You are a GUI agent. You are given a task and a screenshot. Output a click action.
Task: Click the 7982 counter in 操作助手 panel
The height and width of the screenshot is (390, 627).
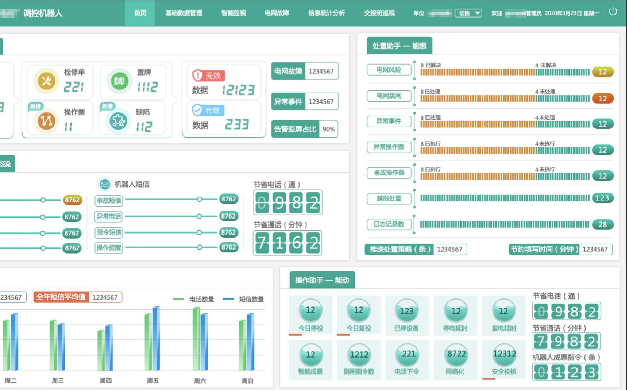coord(567,341)
